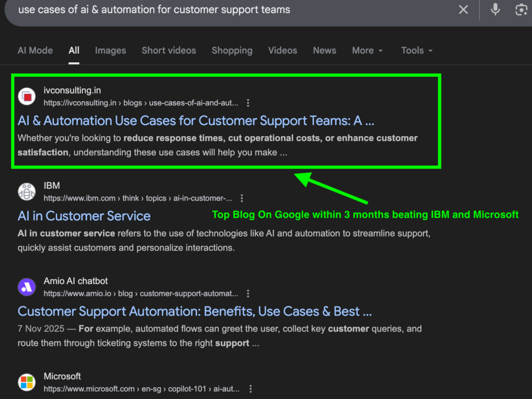Click the IBM site favicon
532x399 pixels.
point(27,192)
